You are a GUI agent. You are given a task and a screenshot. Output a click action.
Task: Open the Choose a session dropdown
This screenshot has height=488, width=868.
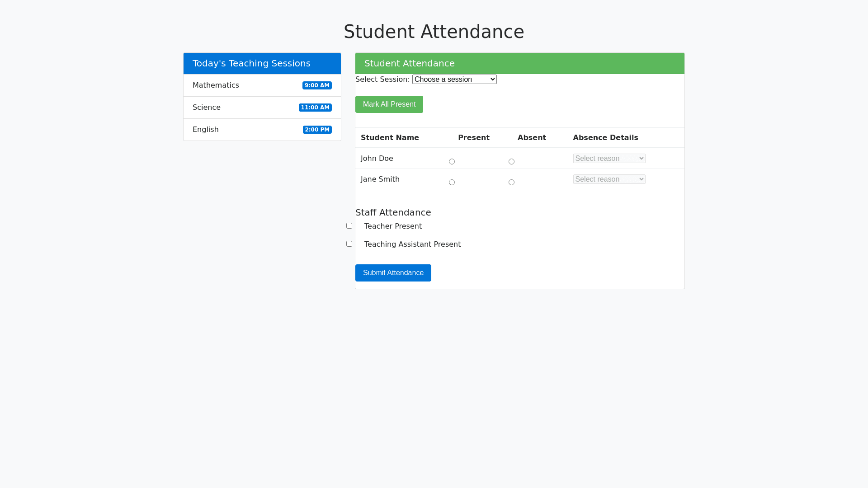pyautogui.click(x=454, y=80)
